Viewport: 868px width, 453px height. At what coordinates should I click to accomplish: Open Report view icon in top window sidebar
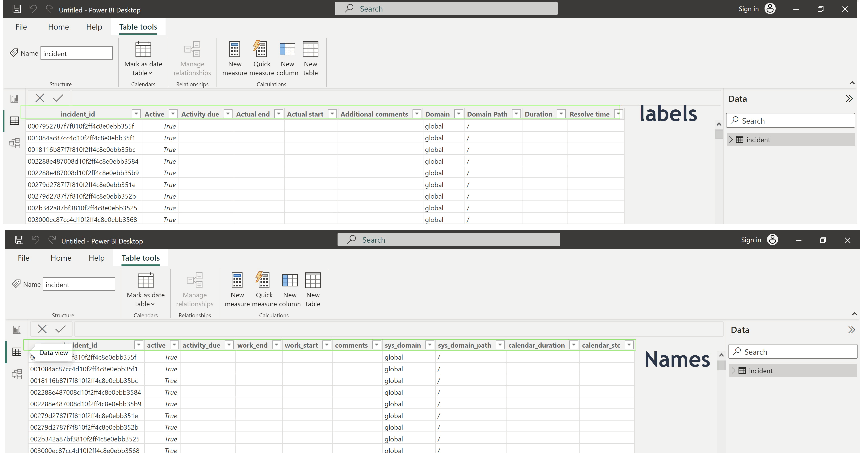[14, 99]
